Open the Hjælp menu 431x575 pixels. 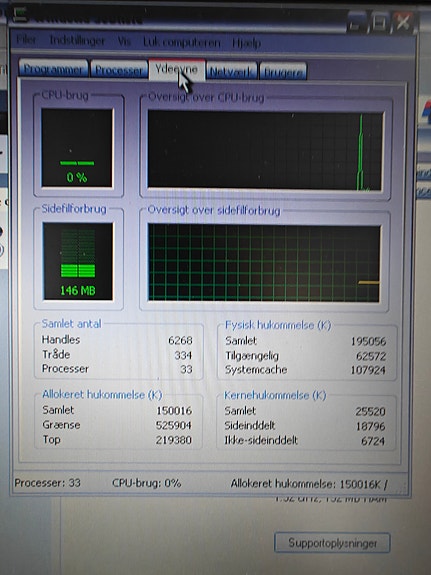click(x=246, y=44)
